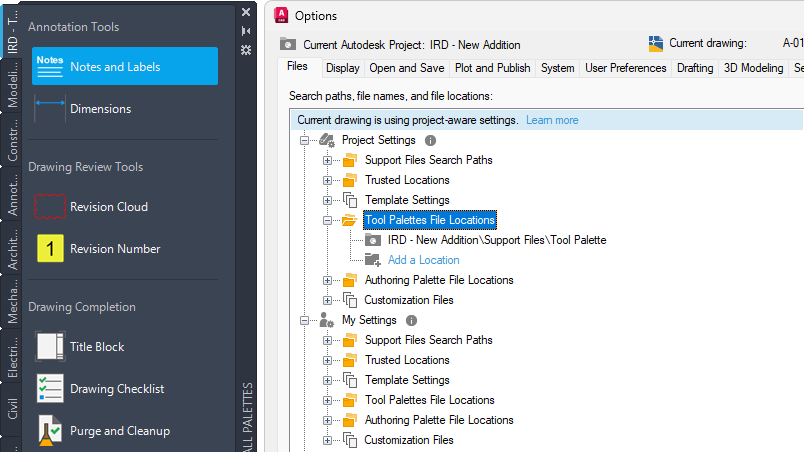Pick the Revision Cloud tool icon
Image resolution: width=804 pixels, height=452 pixels.
pyautogui.click(x=50, y=207)
